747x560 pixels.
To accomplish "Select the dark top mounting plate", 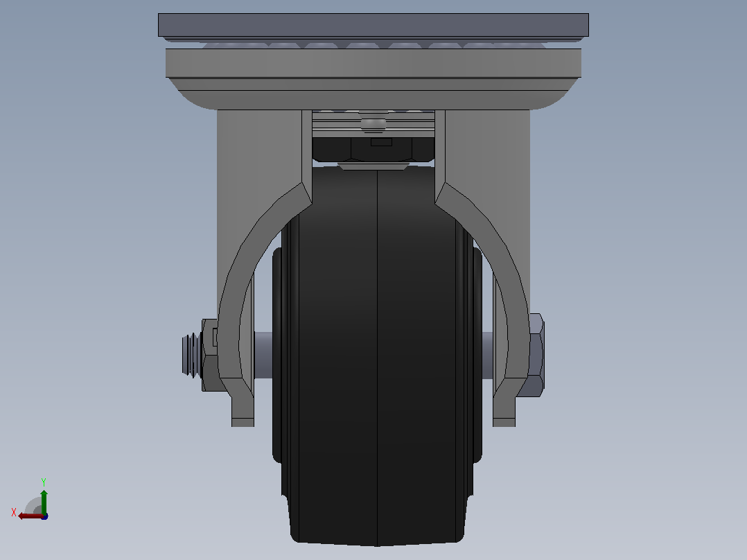I will [373, 25].
